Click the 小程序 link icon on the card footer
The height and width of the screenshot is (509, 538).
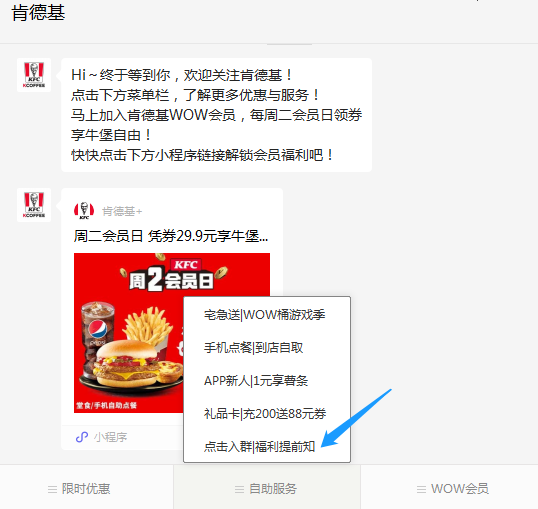pyautogui.click(x=82, y=437)
